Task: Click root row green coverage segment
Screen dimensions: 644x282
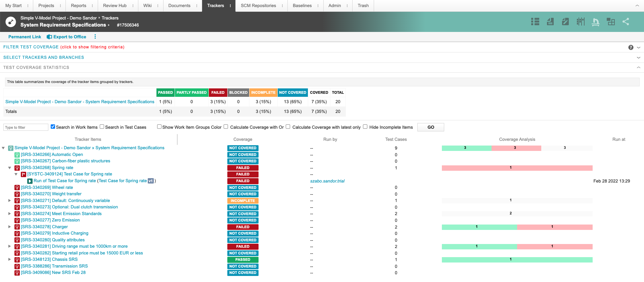Action: click(467, 148)
